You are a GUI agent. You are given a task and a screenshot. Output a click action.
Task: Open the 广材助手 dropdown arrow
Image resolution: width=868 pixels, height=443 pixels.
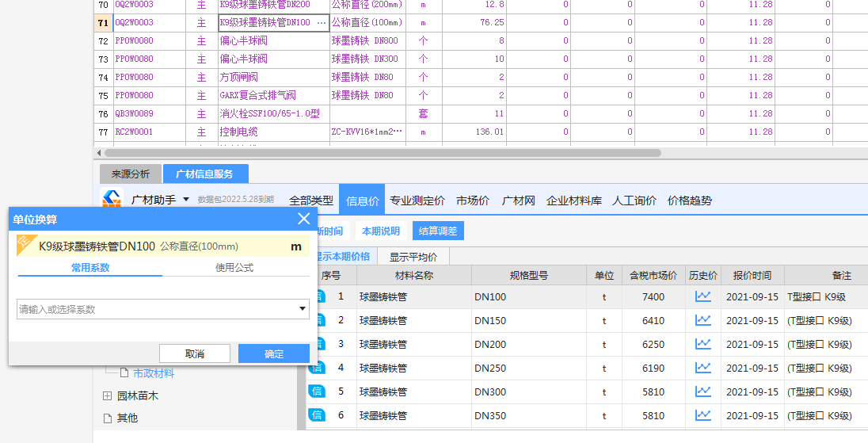(186, 200)
